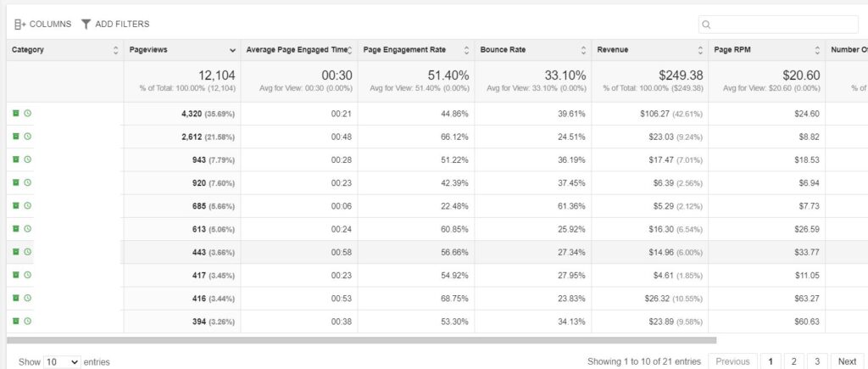868x369 pixels.
Task: Sort by the Category column header
Action: click(64, 50)
